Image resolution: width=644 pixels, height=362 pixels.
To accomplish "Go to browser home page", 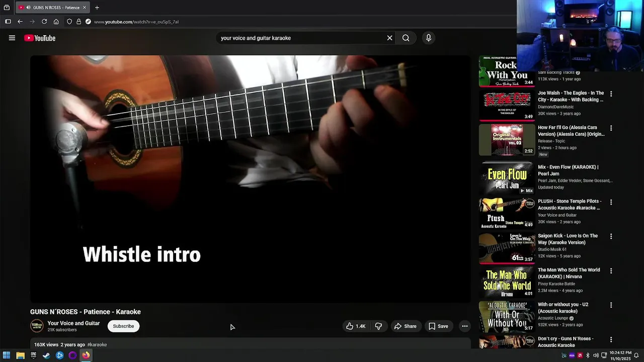I will (x=56, y=22).
